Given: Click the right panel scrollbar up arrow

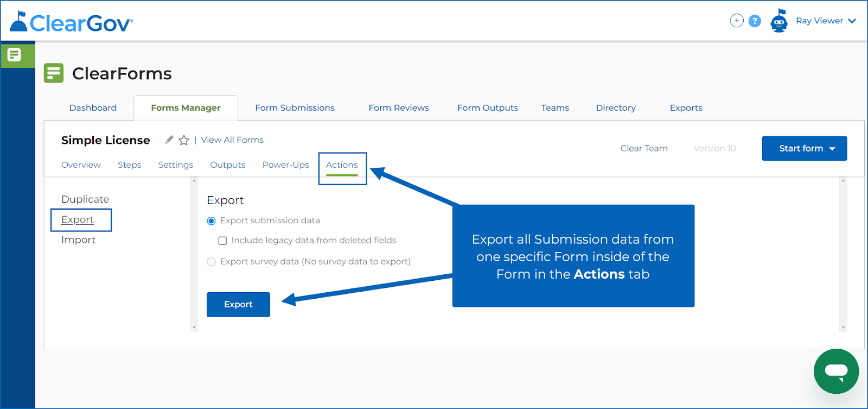Looking at the screenshot, I should pyautogui.click(x=843, y=181).
